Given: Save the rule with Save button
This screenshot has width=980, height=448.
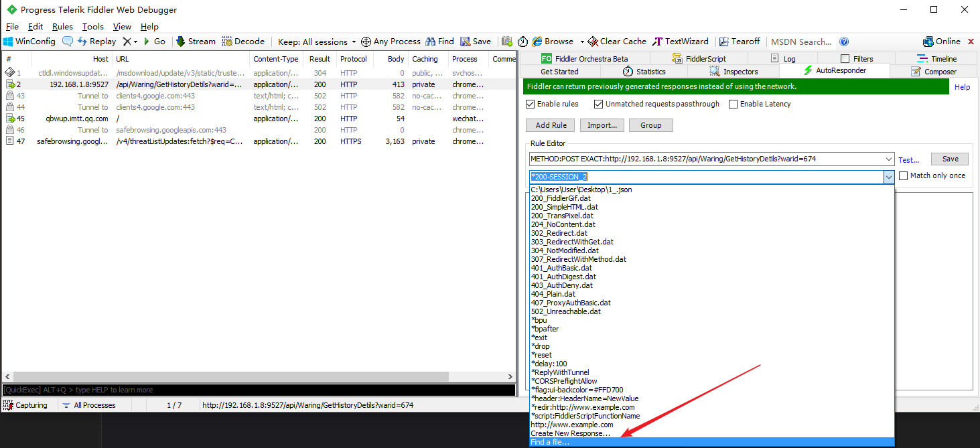Looking at the screenshot, I should [950, 159].
